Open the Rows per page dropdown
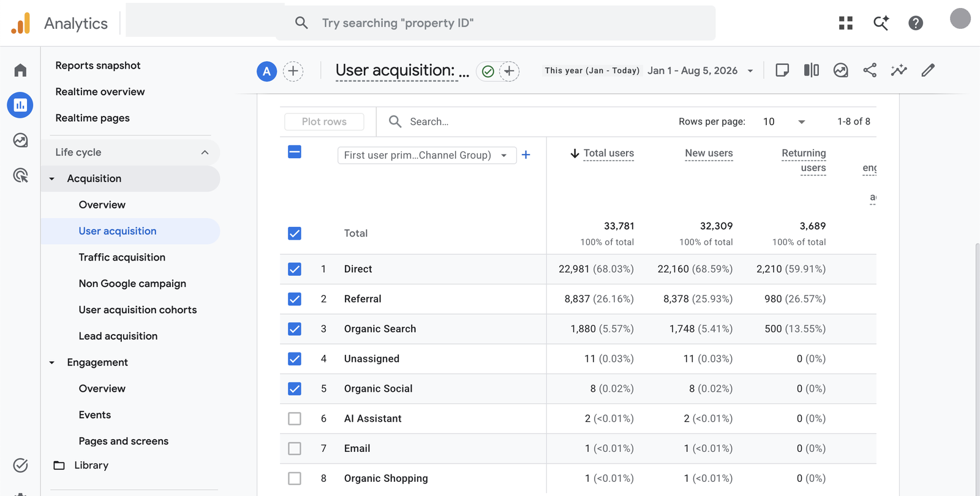The image size is (980, 496). point(784,122)
